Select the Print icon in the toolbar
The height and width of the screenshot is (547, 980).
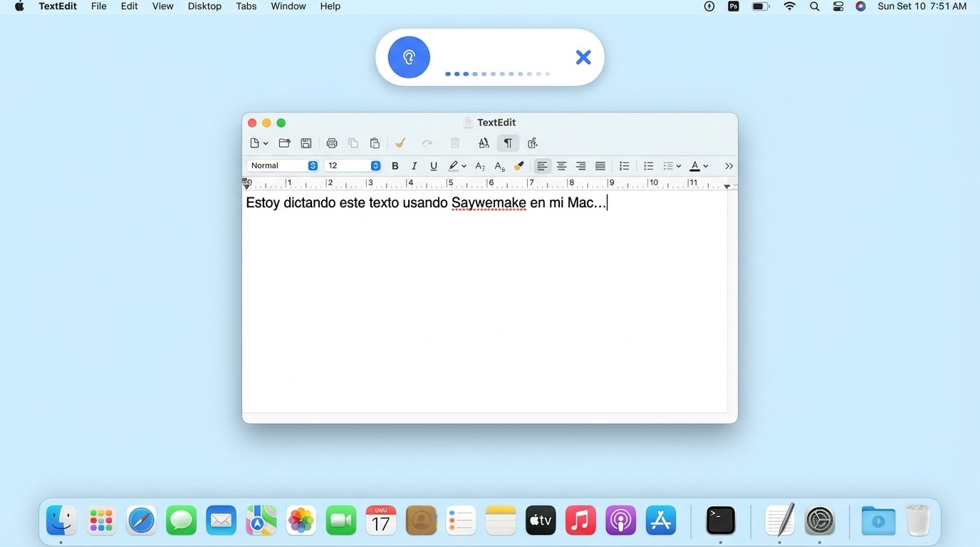[x=332, y=142]
